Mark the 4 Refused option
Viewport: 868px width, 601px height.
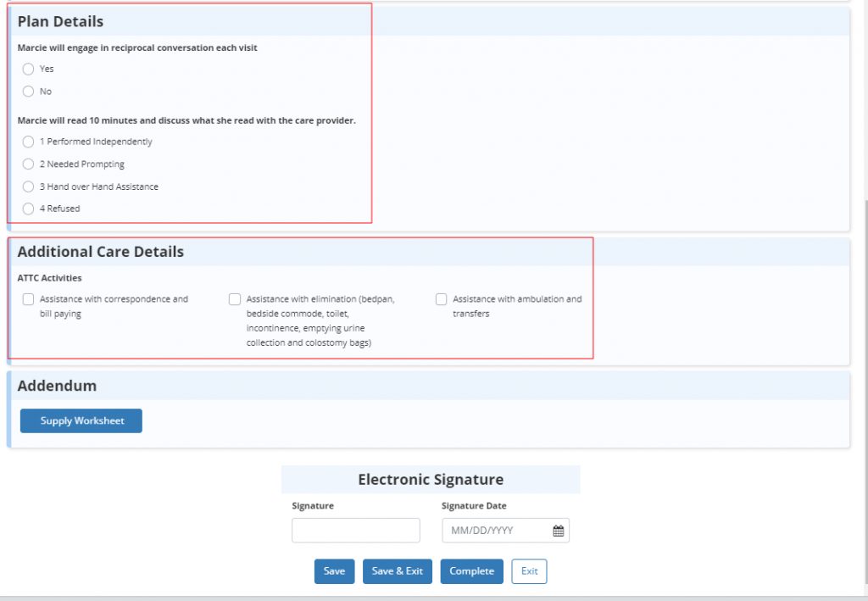point(28,208)
